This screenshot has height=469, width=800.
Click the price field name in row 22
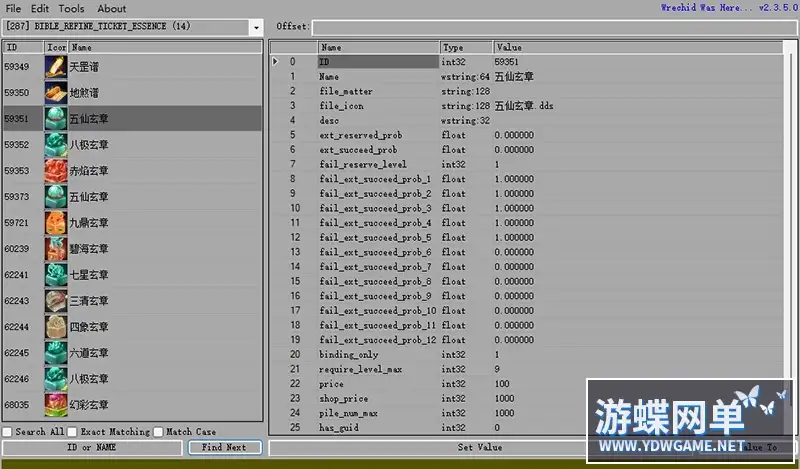(x=331, y=384)
